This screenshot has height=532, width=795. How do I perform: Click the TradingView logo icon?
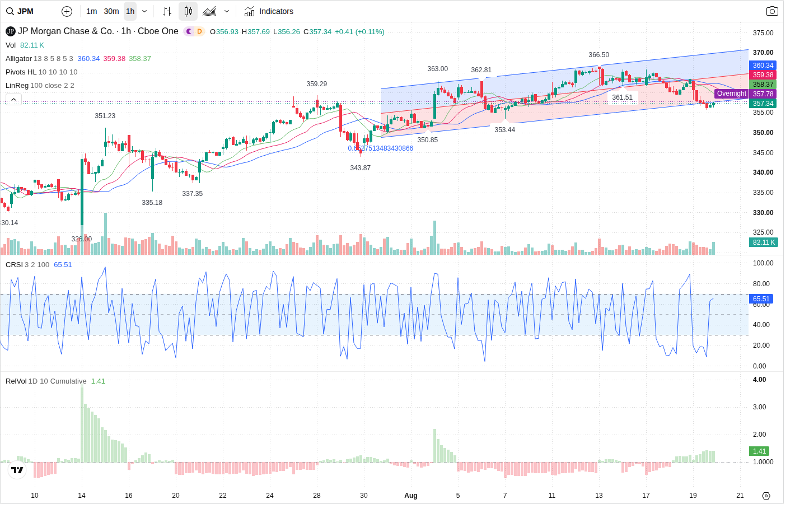pos(17,470)
